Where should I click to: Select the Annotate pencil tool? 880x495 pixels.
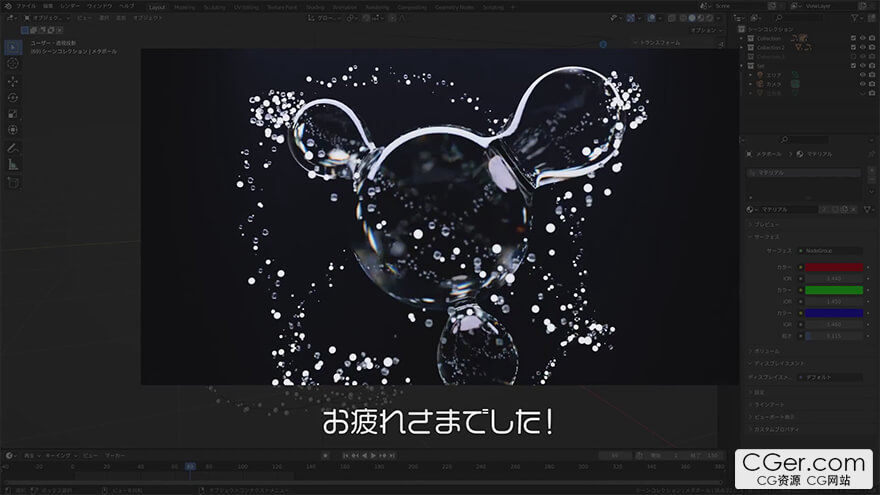[13, 148]
